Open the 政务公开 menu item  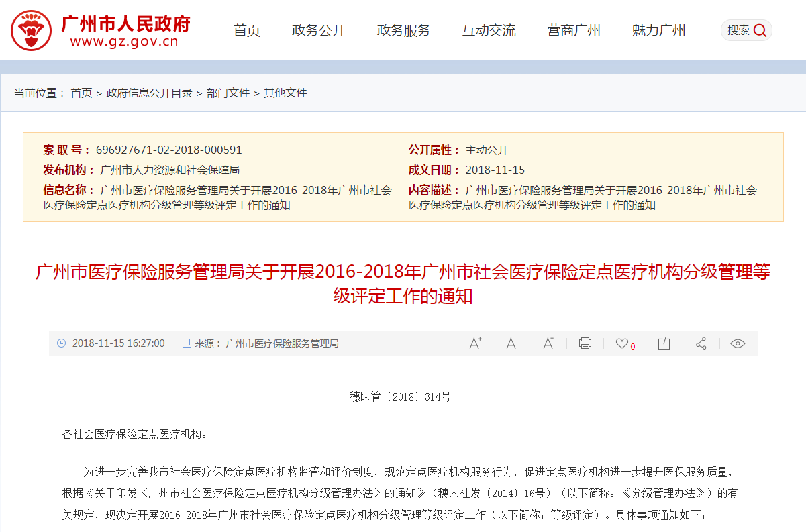click(x=318, y=30)
